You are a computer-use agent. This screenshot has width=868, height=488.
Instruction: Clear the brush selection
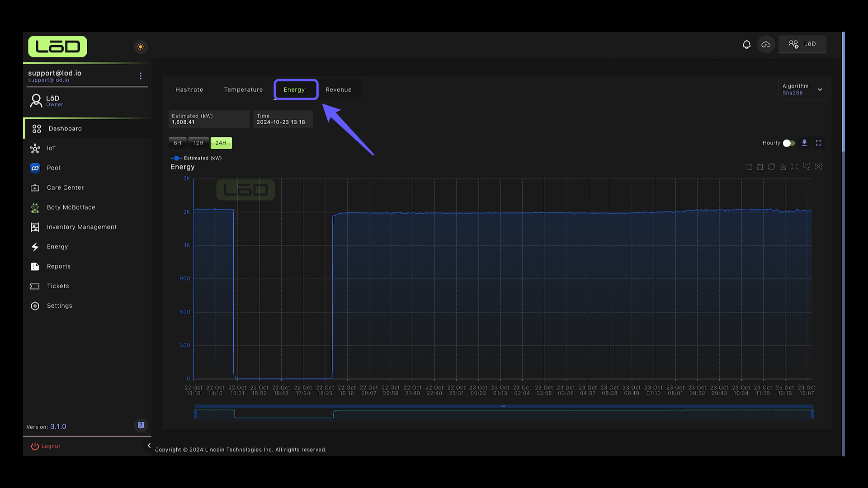(x=818, y=167)
